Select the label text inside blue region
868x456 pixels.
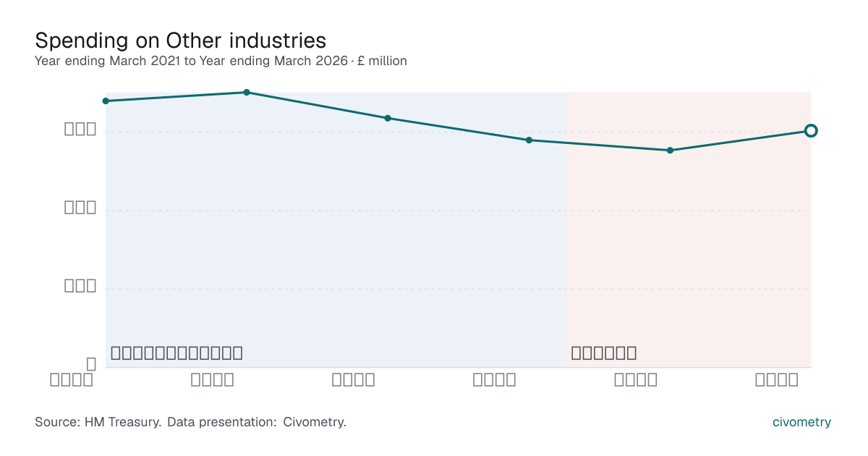click(x=176, y=353)
